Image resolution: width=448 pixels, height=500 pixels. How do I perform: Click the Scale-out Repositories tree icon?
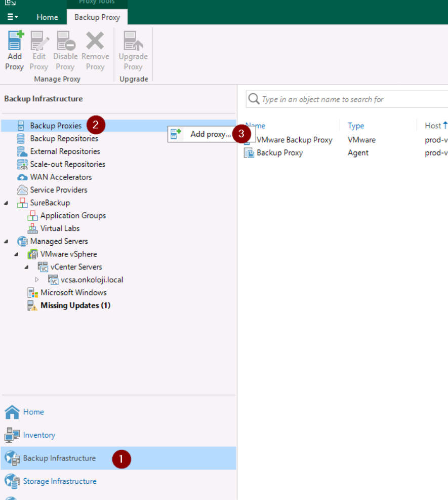pos(22,164)
